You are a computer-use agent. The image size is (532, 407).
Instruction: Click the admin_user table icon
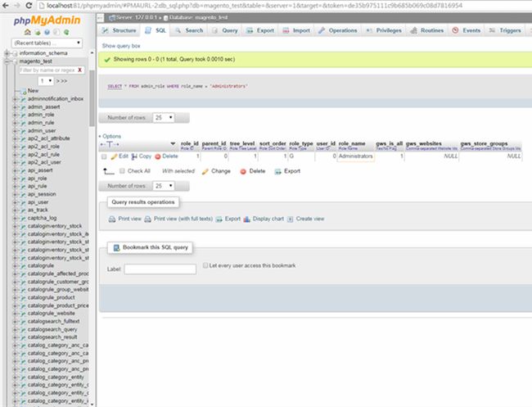pos(24,131)
